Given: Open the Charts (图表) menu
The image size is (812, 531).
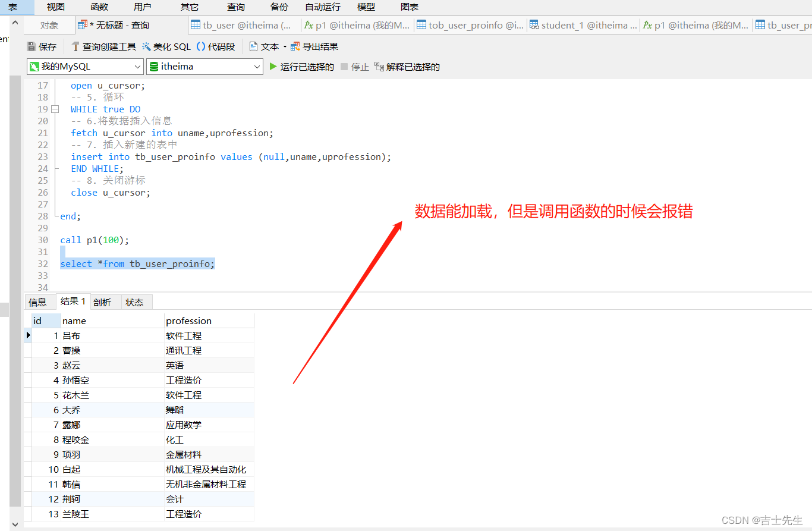Looking at the screenshot, I should point(410,7).
